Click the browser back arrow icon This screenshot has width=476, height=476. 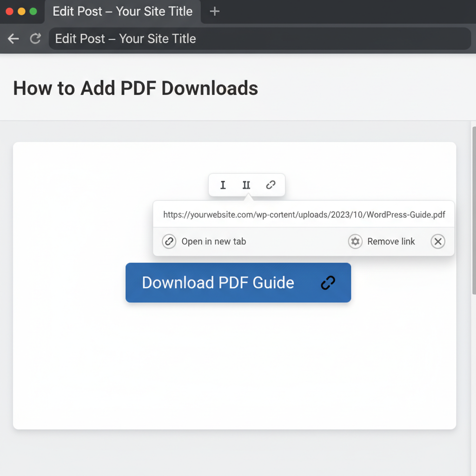[13, 39]
